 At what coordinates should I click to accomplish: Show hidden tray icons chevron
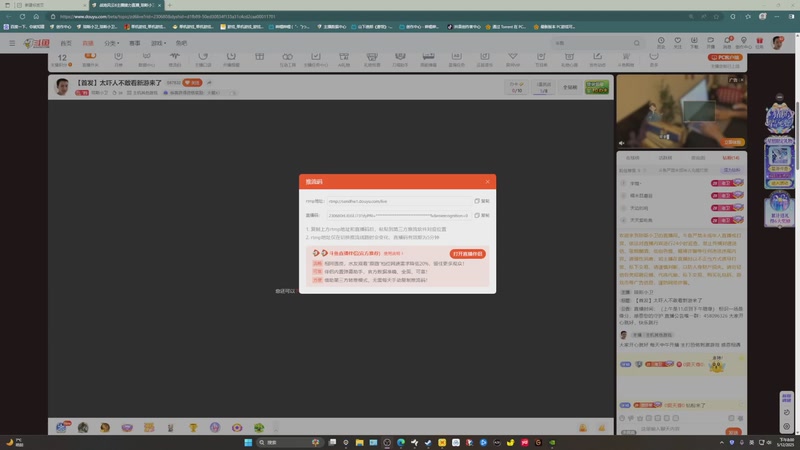[721, 442]
